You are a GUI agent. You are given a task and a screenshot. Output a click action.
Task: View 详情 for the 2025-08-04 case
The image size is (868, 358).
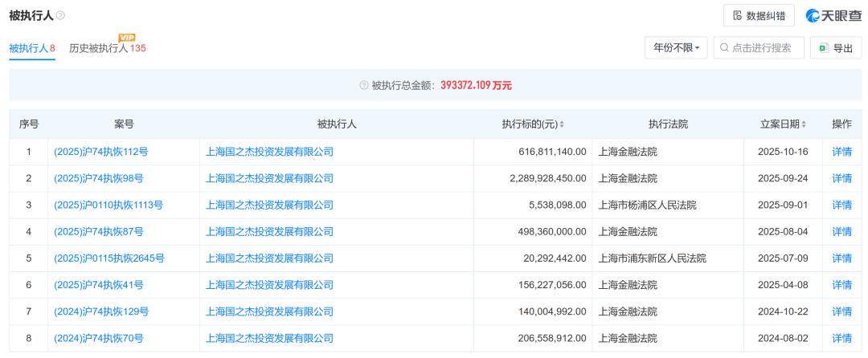pyautogui.click(x=841, y=231)
